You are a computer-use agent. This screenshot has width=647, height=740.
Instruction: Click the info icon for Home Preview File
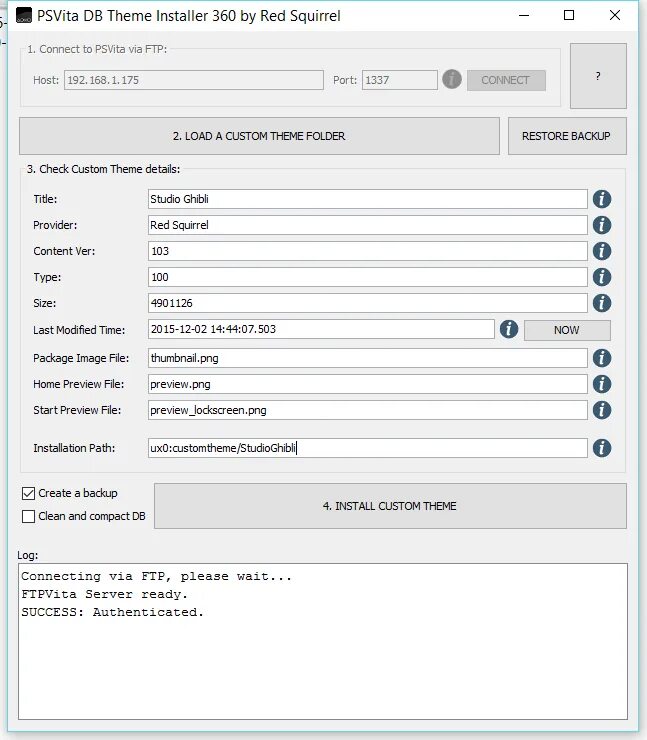coord(602,384)
